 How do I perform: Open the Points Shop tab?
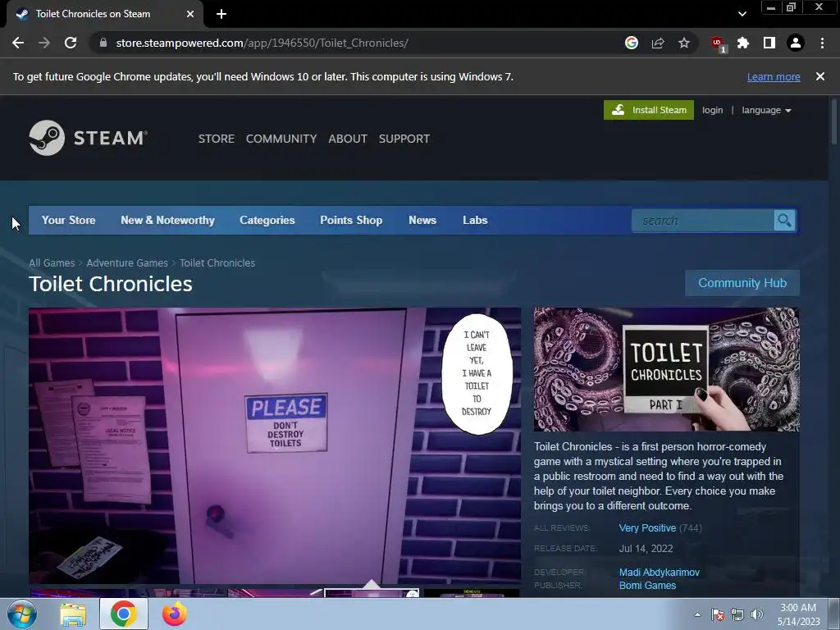pyautogui.click(x=351, y=220)
